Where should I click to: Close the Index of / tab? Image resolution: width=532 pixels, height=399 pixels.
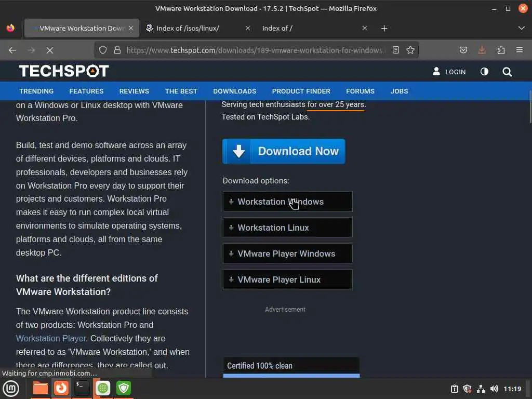[365, 28]
